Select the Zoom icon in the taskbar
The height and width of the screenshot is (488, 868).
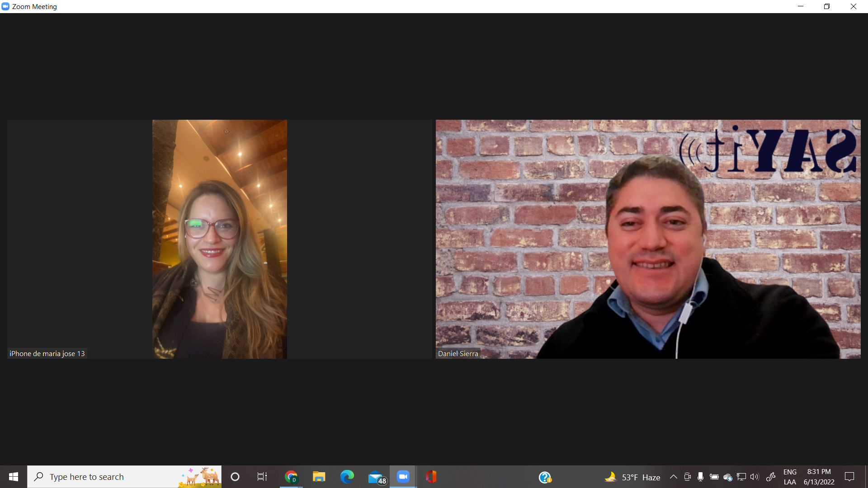click(x=403, y=477)
